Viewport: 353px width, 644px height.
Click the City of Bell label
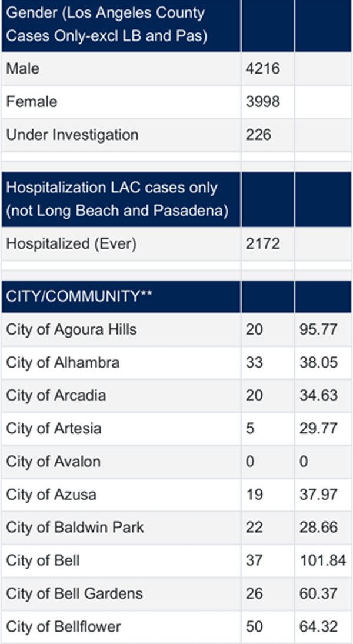(43, 560)
